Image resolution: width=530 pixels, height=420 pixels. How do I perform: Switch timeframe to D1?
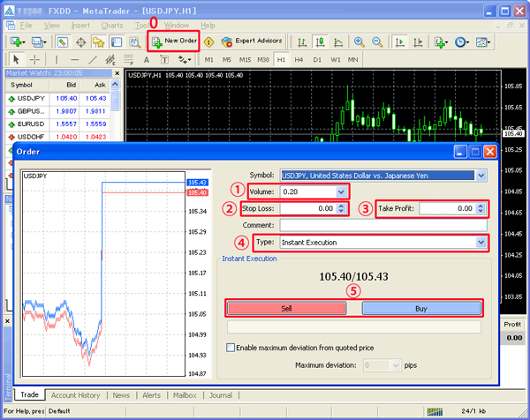tap(317, 60)
